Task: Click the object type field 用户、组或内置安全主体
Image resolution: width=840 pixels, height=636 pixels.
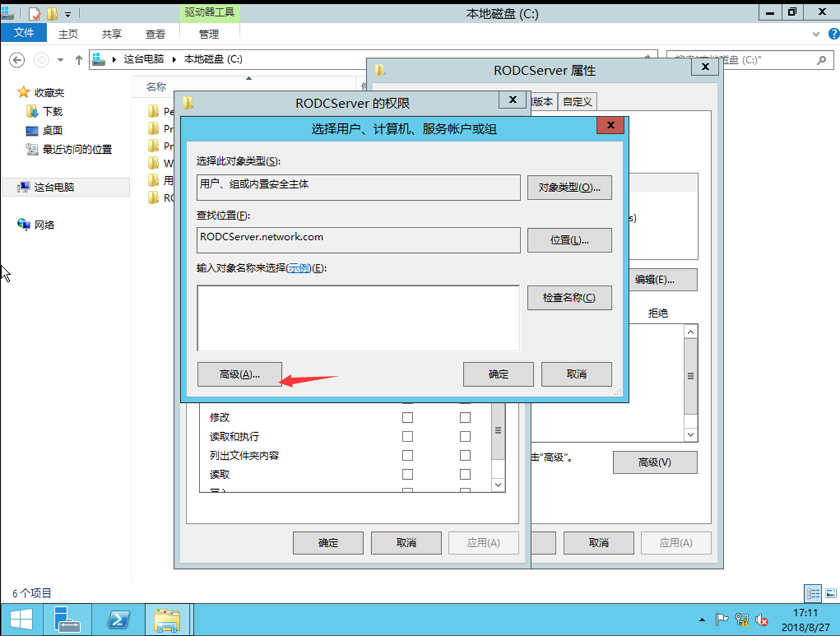Action: coord(358,187)
